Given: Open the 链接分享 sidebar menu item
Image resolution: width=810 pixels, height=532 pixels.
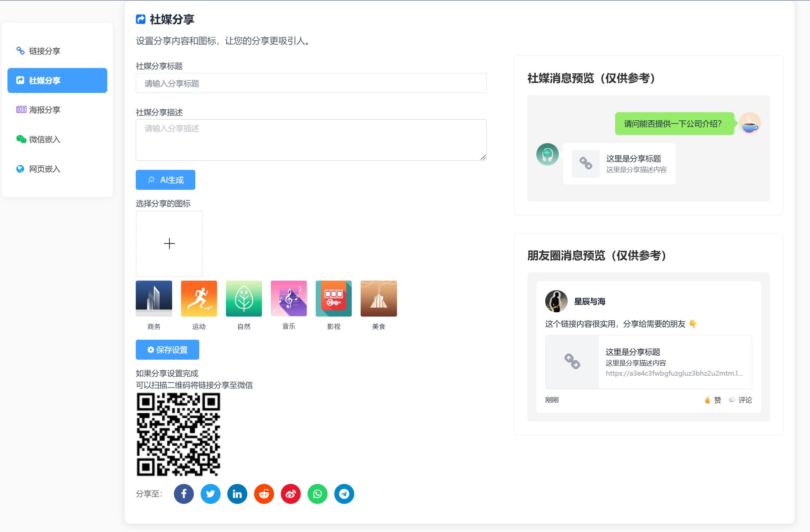Looking at the screenshot, I should point(45,51).
